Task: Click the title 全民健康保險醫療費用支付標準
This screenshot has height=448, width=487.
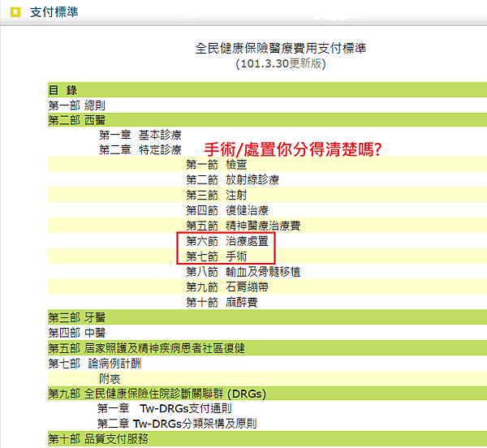Action: click(x=281, y=48)
